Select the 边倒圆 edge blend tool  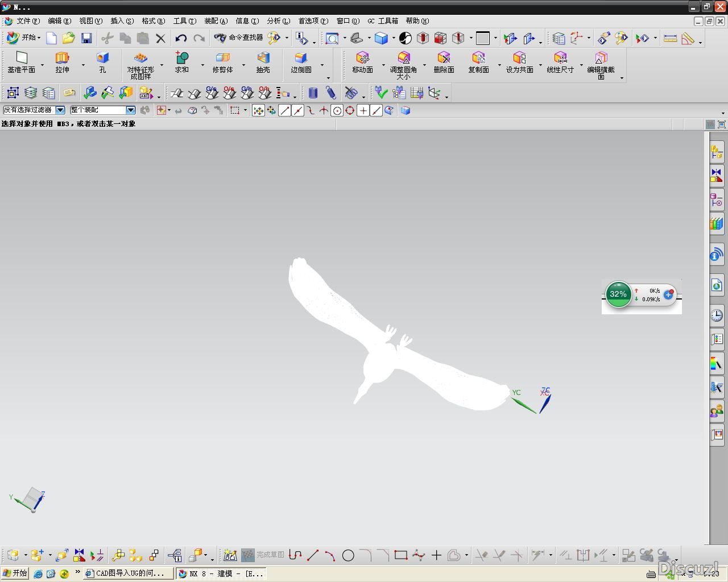[301, 63]
